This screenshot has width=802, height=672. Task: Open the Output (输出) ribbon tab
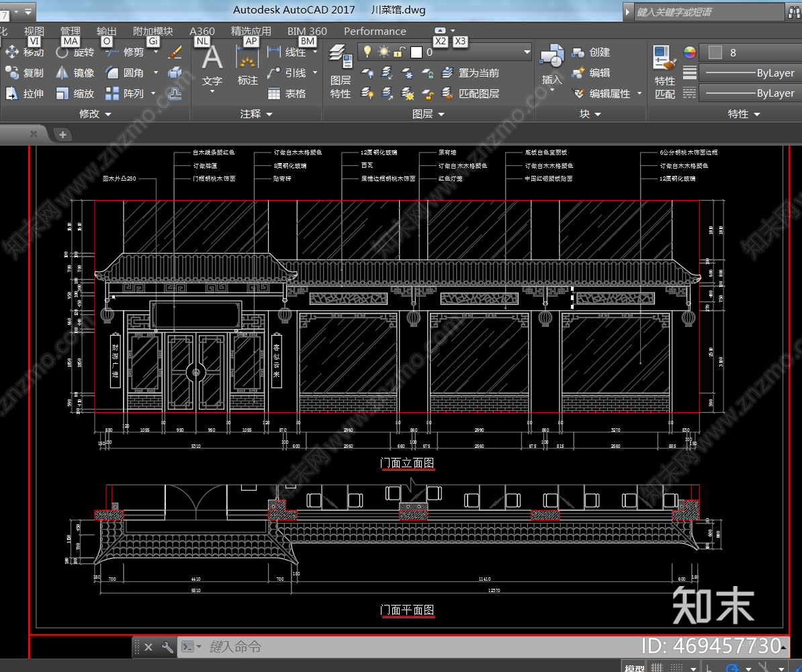tap(106, 31)
